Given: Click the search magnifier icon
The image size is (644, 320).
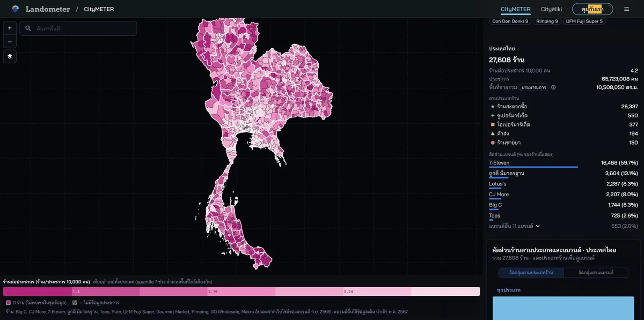Looking at the screenshot, I should 28,28.
